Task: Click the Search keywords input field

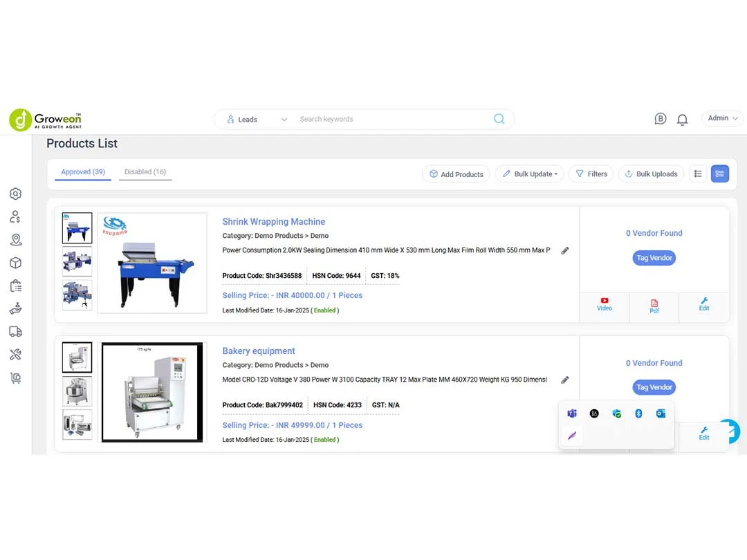Action: pos(387,120)
